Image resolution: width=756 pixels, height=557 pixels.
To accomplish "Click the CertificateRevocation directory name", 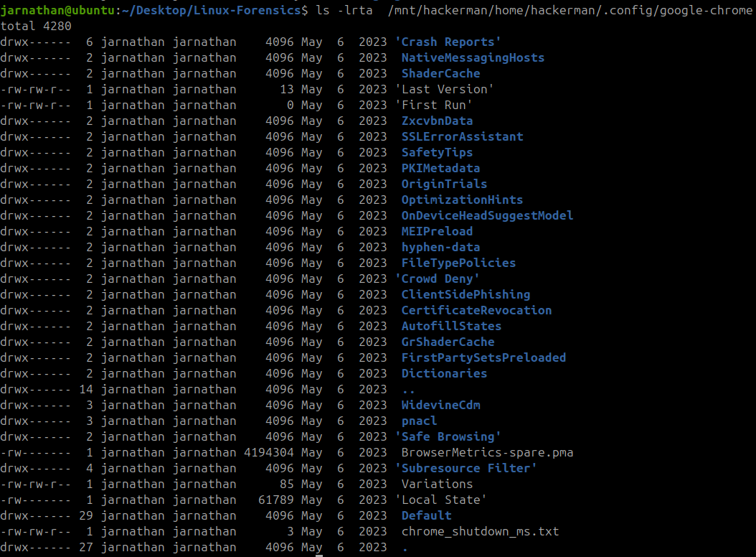I will [x=476, y=310].
